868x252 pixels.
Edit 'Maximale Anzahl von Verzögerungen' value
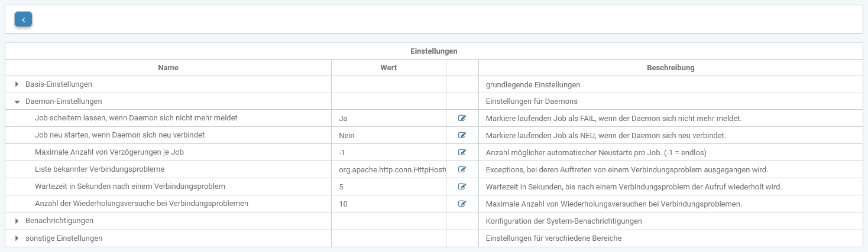(x=462, y=152)
